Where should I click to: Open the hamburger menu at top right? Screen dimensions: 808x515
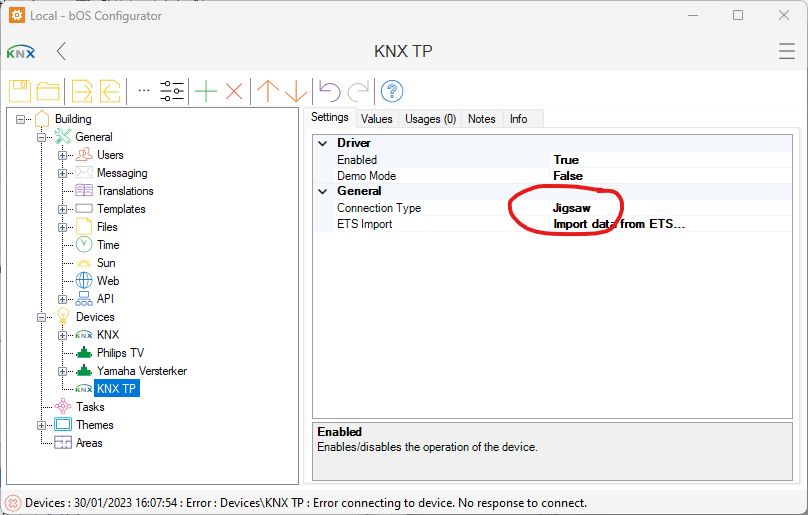click(787, 52)
